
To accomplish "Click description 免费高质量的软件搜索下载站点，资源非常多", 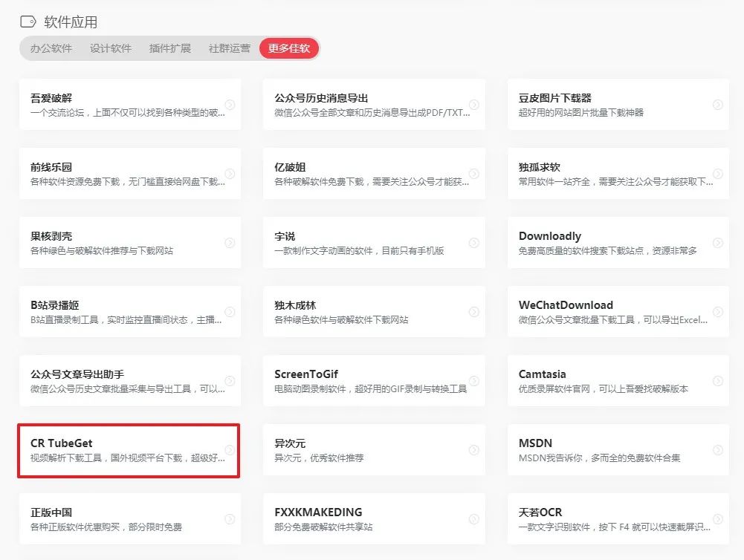I will point(608,251).
